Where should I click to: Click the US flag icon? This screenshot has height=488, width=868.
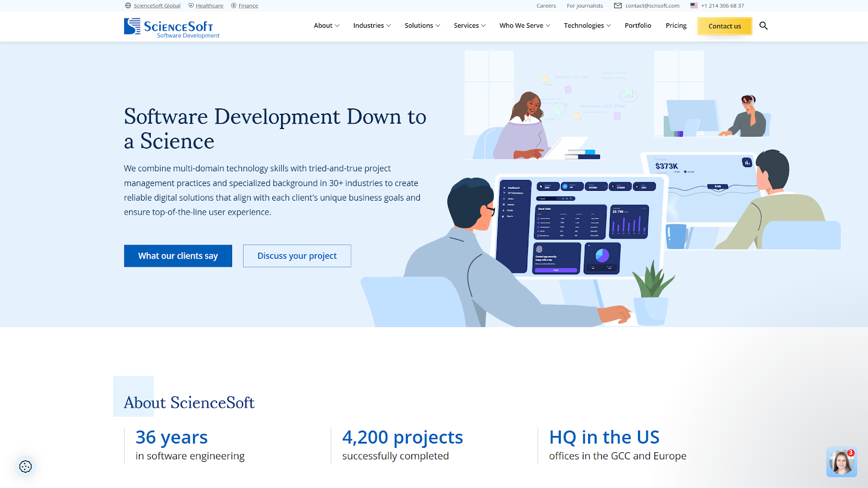coord(694,5)
